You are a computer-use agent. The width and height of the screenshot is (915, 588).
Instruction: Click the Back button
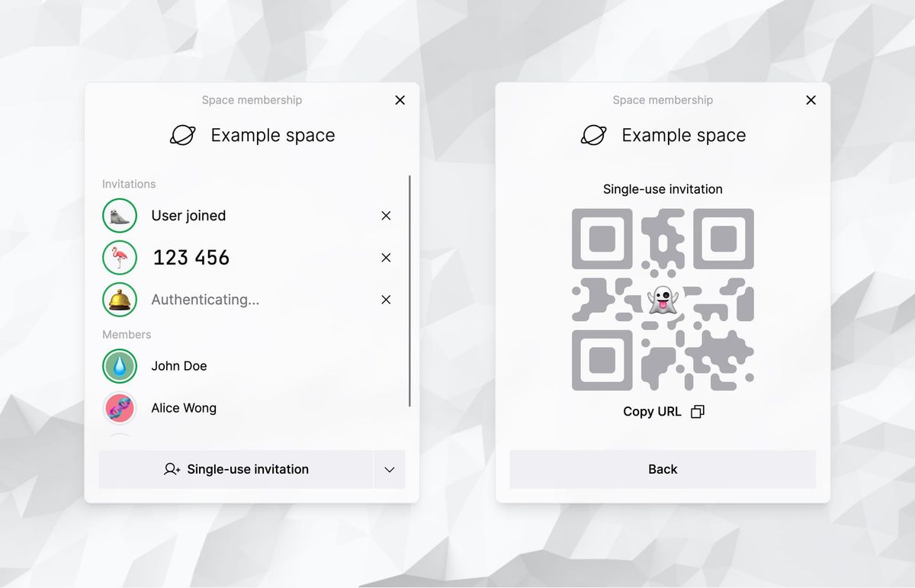click(x=663, y=469)
